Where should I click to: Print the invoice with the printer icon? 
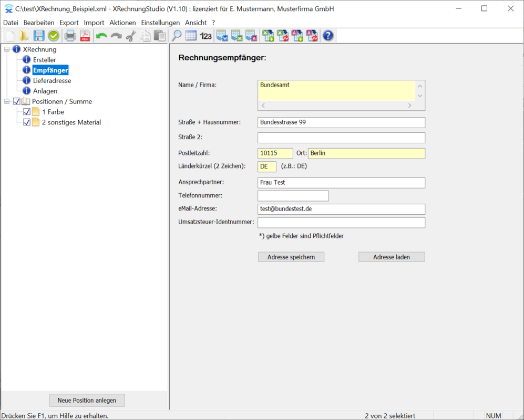tap(70, 36)
